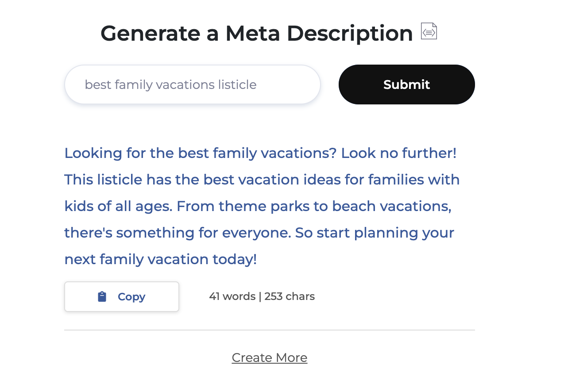Click "Looking for the best family vacations?" sentence
The image size is (564, 392).
coord(201,153)
